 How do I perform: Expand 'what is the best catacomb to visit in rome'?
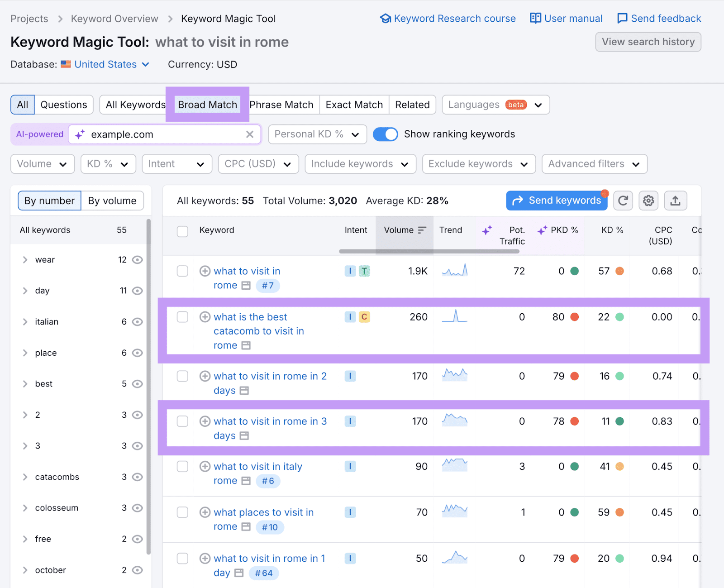(205, 317)
